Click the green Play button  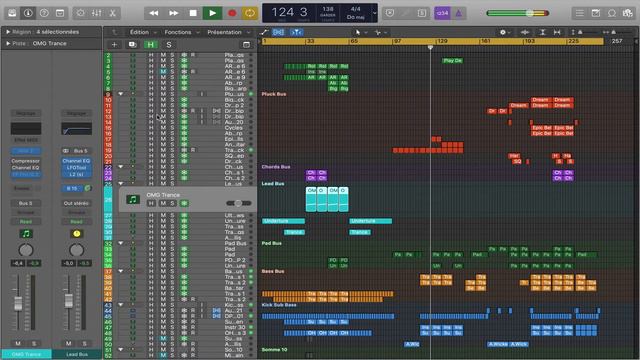pyautogui.click(x=213, y=13)
